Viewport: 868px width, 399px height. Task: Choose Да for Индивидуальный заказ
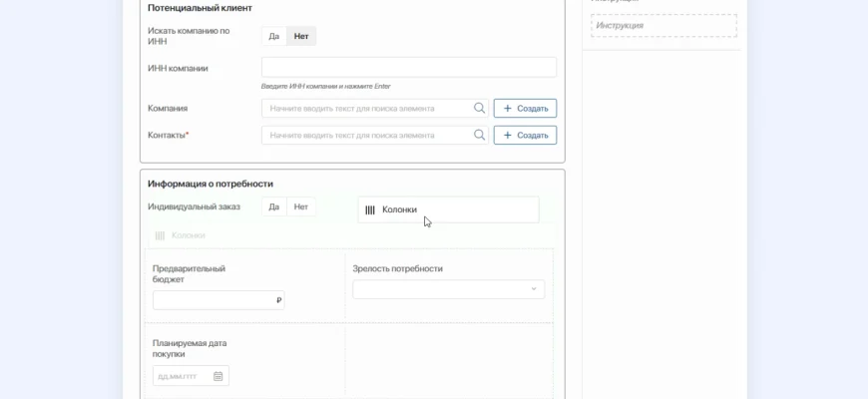[x=273, y=206]
